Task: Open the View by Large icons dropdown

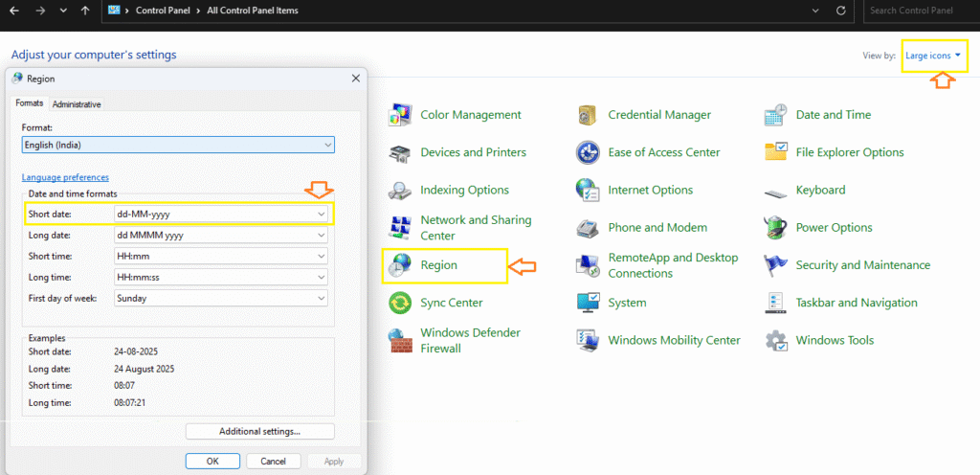Action: point(932,56)
